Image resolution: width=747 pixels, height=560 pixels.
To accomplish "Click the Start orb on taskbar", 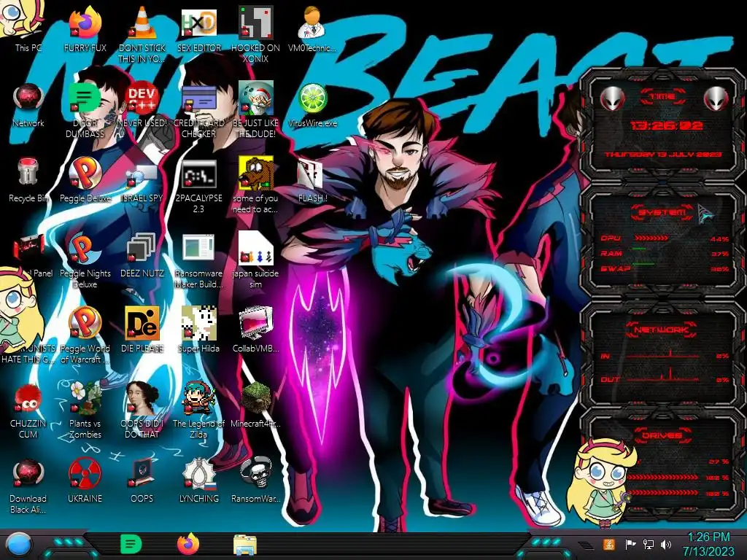I will coord(18,545).
